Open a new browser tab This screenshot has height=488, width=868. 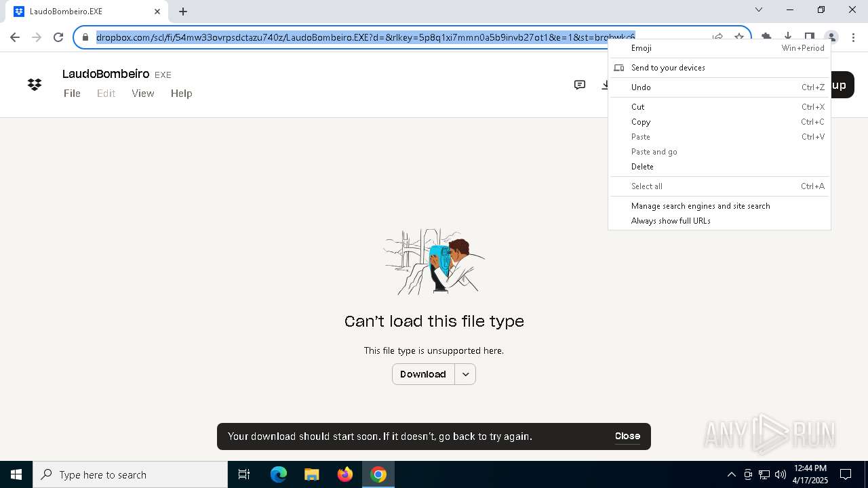pos(183,12)
